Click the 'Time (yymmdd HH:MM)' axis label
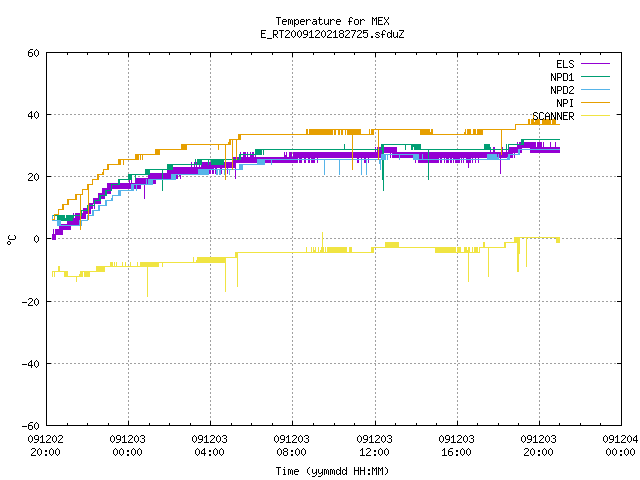Viewport: 640px width, 480px height. (332, 471)
